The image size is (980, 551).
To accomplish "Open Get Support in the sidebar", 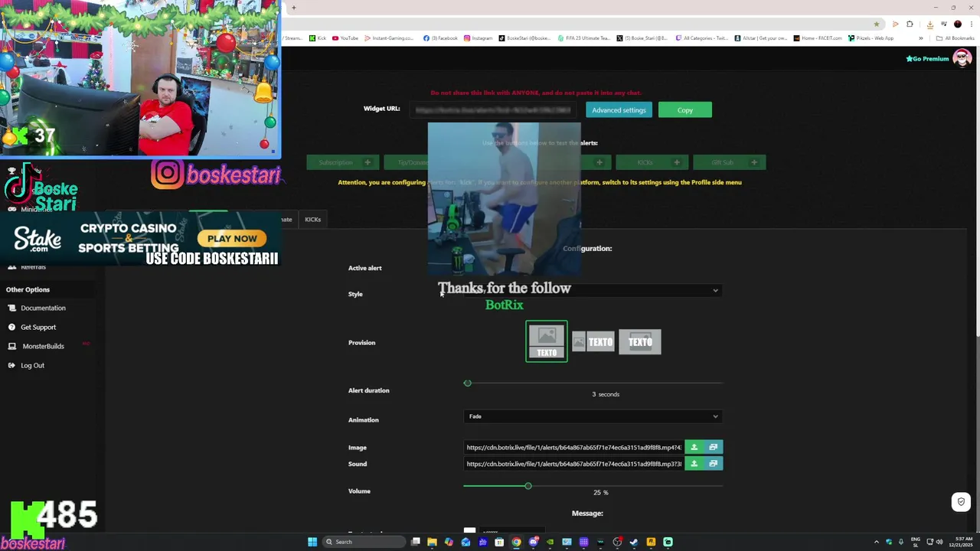I will [38, 327].
